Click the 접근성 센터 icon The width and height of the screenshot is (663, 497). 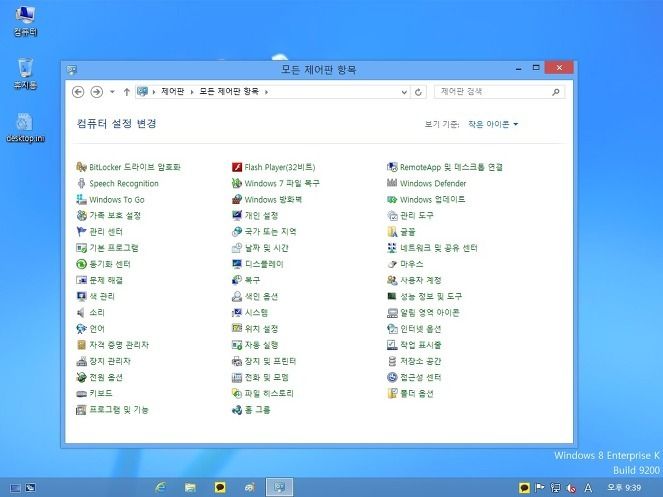click(392, 377)
